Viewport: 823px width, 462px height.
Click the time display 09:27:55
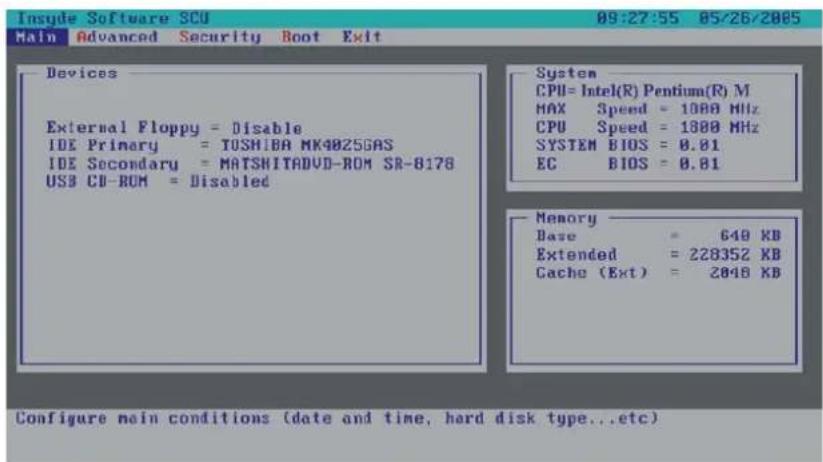coord(637,18)
